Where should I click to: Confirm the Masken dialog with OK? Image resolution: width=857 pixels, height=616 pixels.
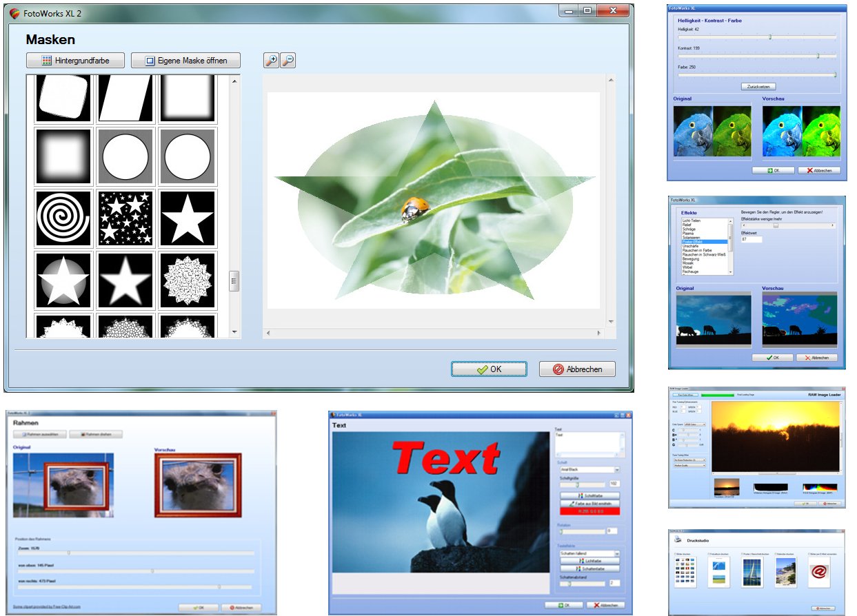pyautogui.click(x=489, y=369)
